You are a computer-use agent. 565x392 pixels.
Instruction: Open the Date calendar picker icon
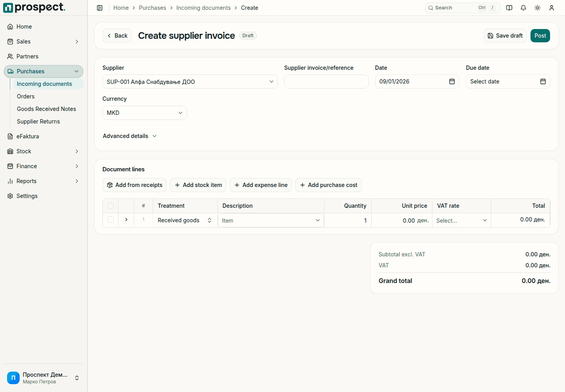(x=452, y=82)
